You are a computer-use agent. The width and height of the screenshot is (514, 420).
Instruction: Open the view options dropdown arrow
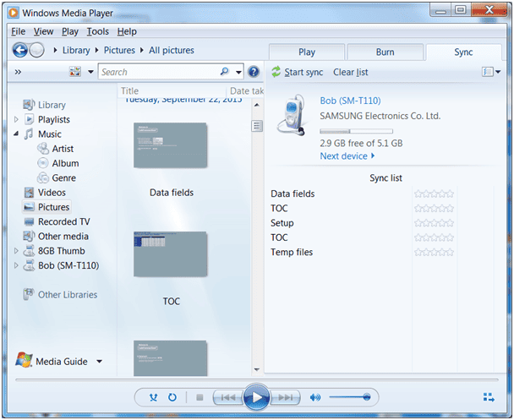click(x=90, y=72)
